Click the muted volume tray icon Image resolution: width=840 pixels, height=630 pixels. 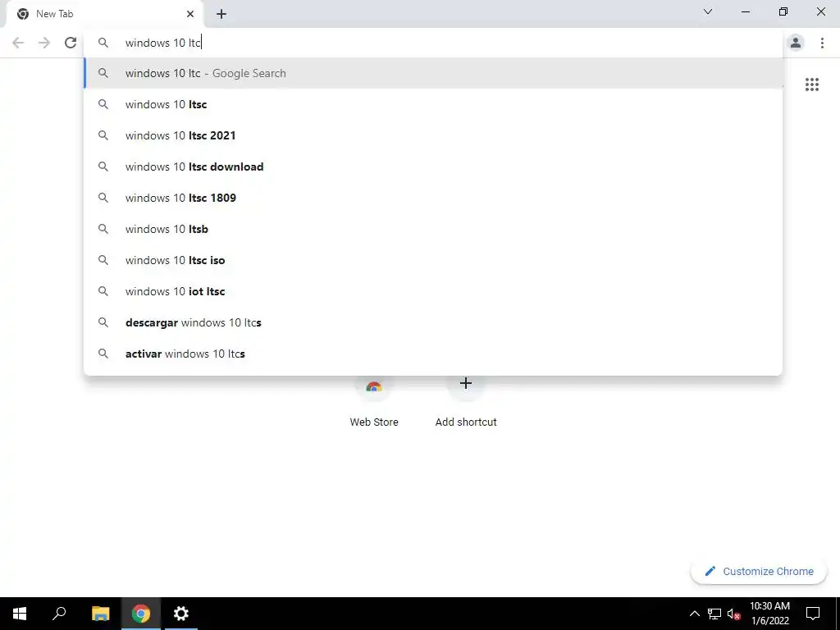point(733,614)
